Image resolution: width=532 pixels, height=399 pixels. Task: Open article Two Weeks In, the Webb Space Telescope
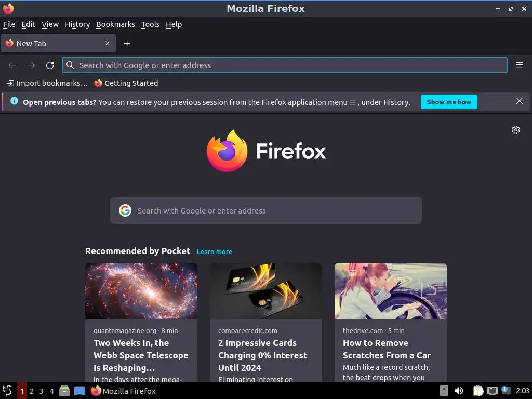[141, 355]
